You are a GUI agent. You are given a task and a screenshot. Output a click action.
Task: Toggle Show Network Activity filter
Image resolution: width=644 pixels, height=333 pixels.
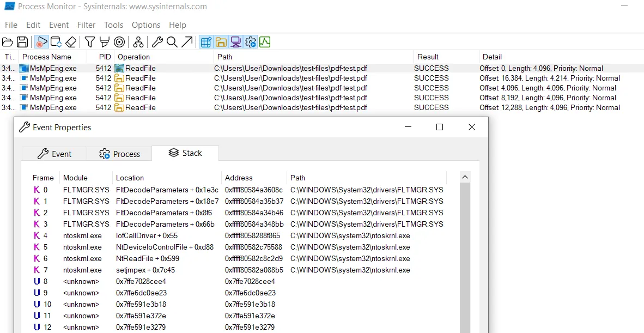click(235, 42)
